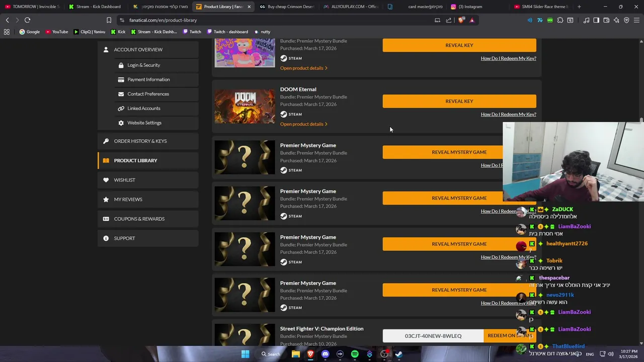This screenshot has height=362, width=644.
Task: Click the Order History key icon
Action: tap(106, 141)
